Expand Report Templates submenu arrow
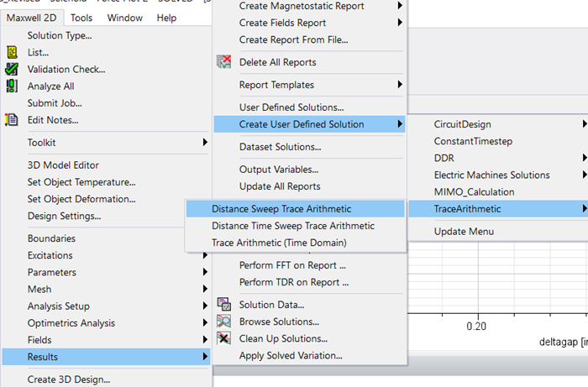This screenshot has height=387, width=588. [x=400, y=85]
